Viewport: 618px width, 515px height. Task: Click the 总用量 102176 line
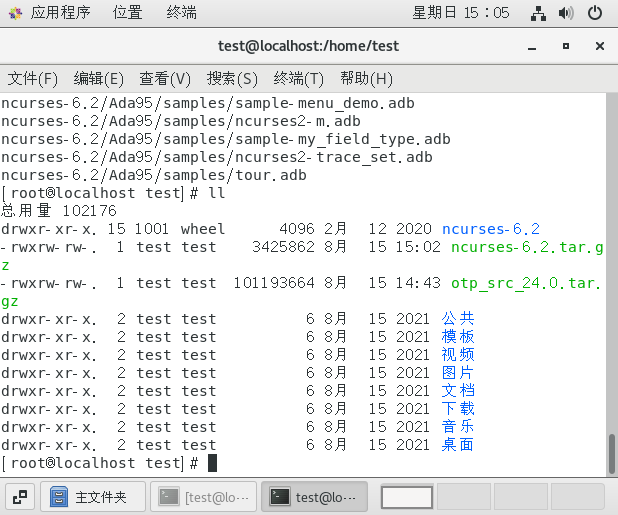(59, 211)
